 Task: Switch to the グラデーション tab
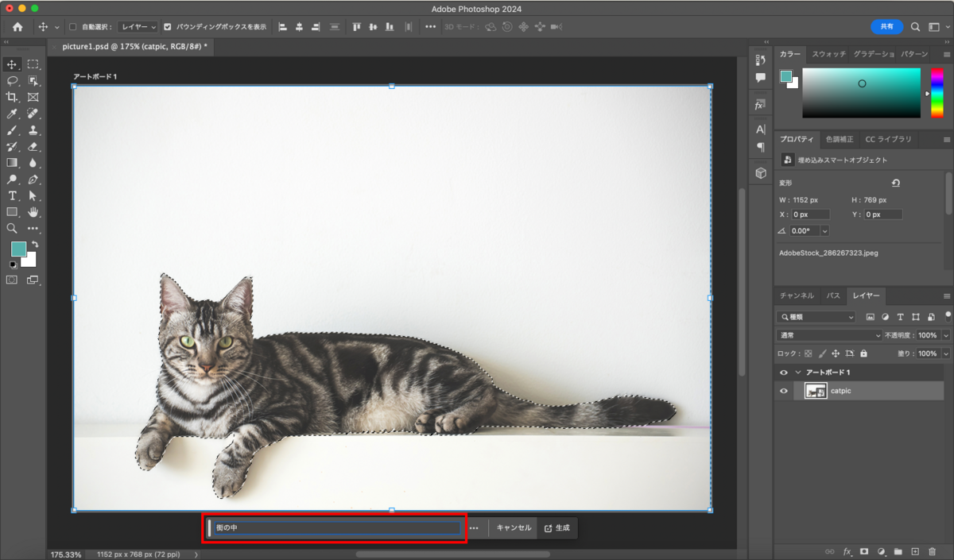pos(874,54)
